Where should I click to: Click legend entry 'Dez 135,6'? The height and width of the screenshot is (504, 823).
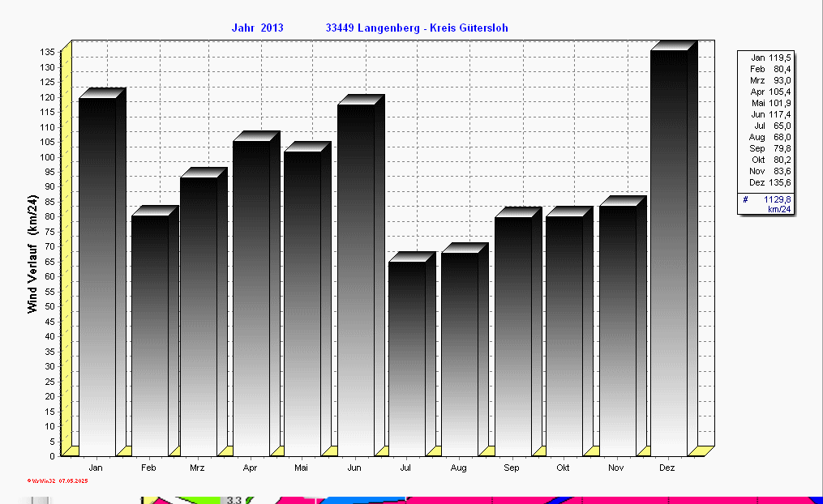point(770,182)
